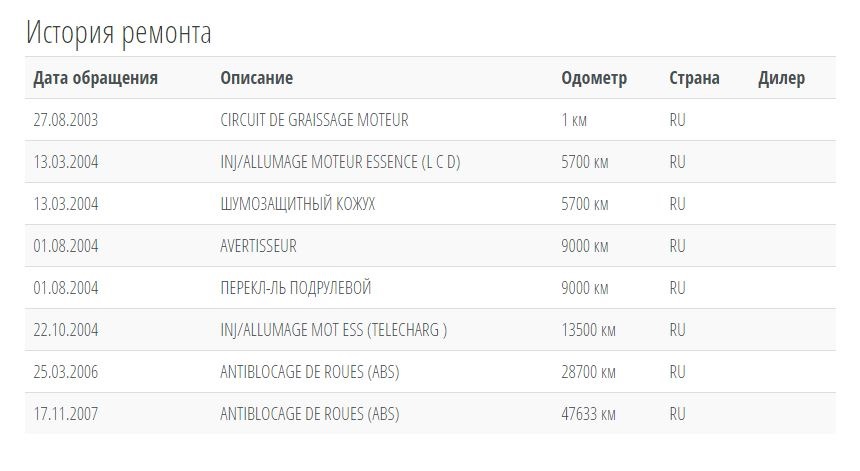This screenshot has width=860, height=471.
Task: Click the 47633 км odometer value
Action: click(x=588, y=414)
